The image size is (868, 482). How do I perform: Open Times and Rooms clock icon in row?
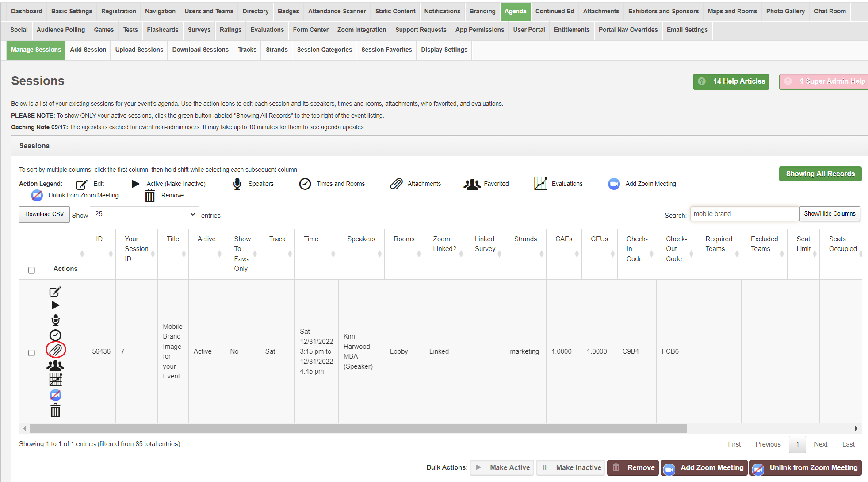55,335
